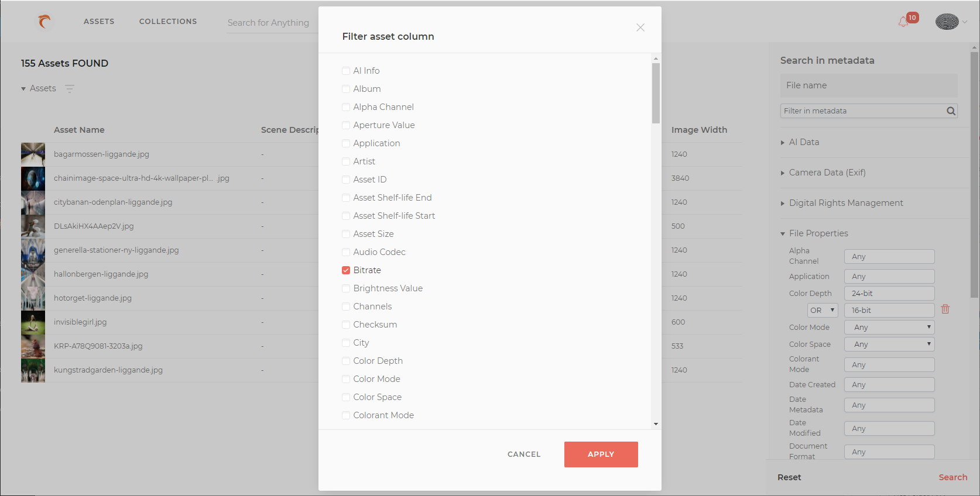Open the COLLECTIONS menu

pos(168,22)
